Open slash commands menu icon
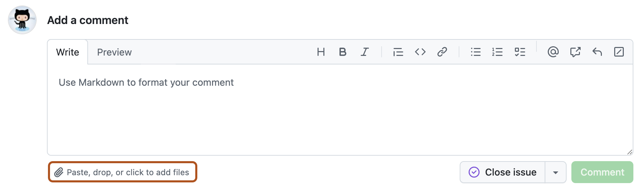 (619, 52)
